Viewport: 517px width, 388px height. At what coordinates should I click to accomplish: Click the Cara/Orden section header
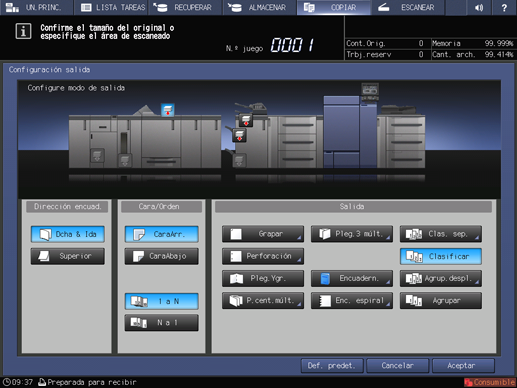[x=161, y=207]
